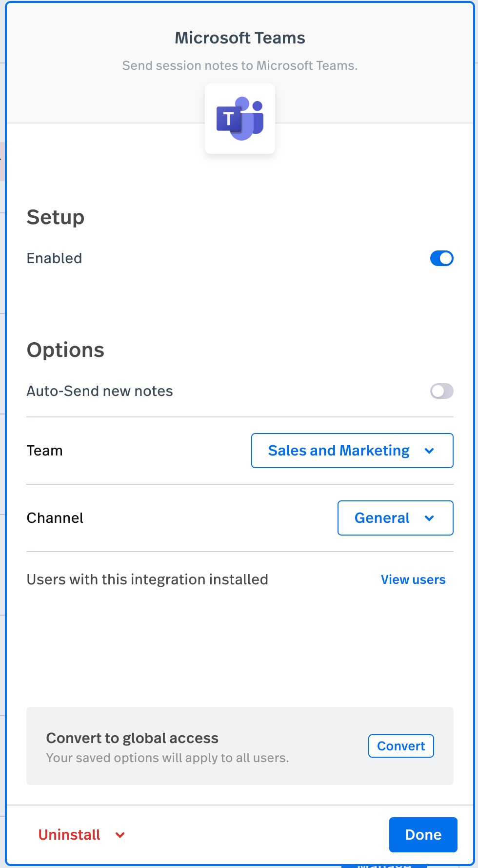Click the Enabled label
Image resolution: width=478 pixels, height=868 pixels.
coord(54,258)
